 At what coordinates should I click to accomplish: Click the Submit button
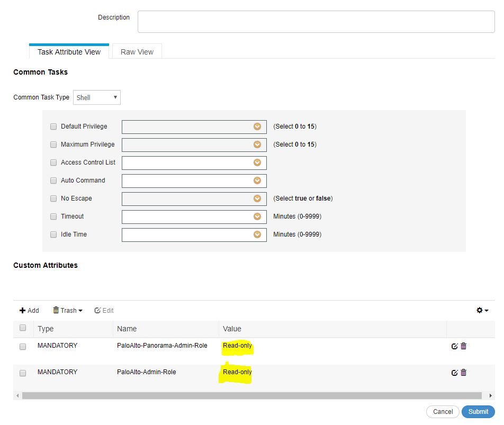pos(477,411)
